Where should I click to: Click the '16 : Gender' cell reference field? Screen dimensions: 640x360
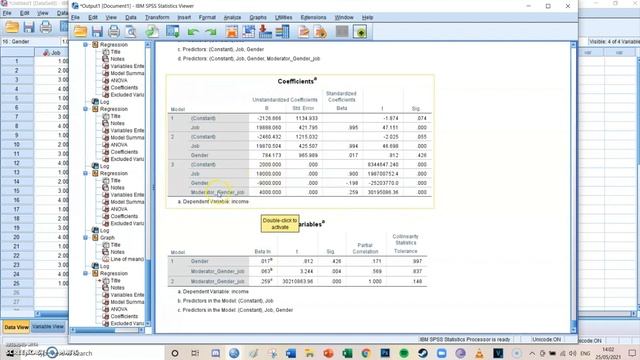[30, 42]
